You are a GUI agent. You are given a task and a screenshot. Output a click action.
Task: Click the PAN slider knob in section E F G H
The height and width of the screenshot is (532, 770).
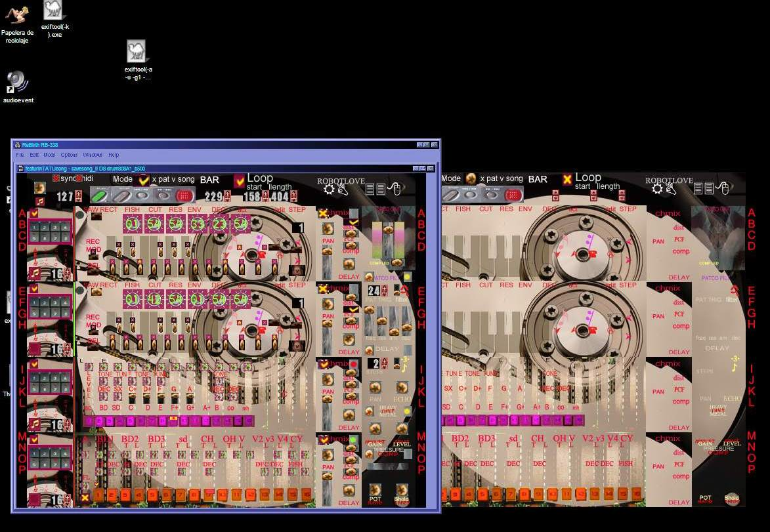pos(328,324)
